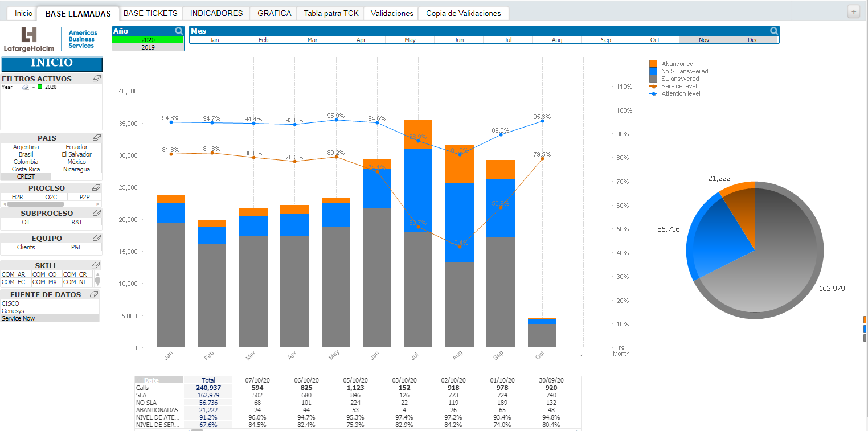The width and height of the screenshot is (868, 431).
Task: Open the INDICADORES tab
Action: tap(216, 13)
